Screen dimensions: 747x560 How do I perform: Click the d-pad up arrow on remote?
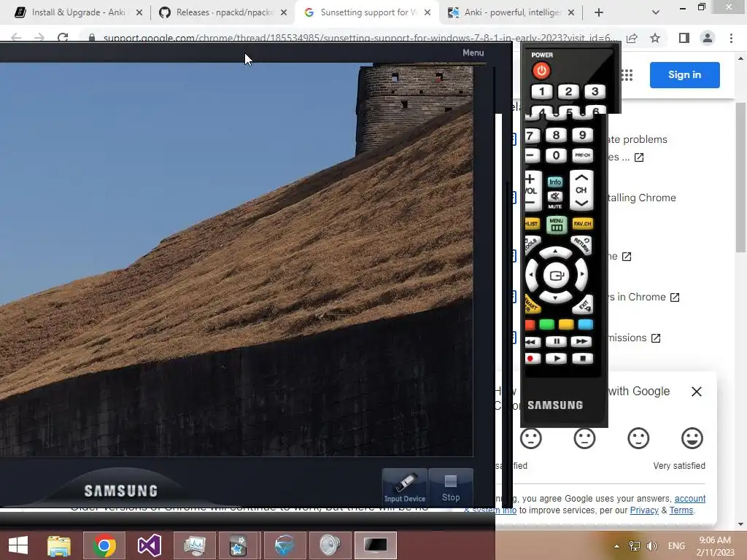(555, 252)
